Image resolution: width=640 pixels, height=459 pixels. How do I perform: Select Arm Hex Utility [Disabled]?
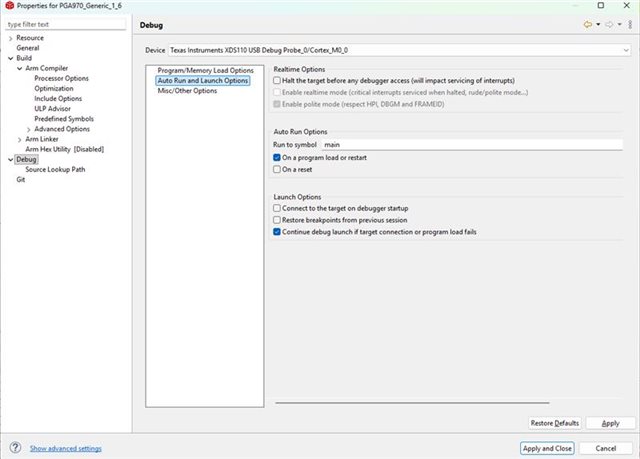click(x=64, y=149)
